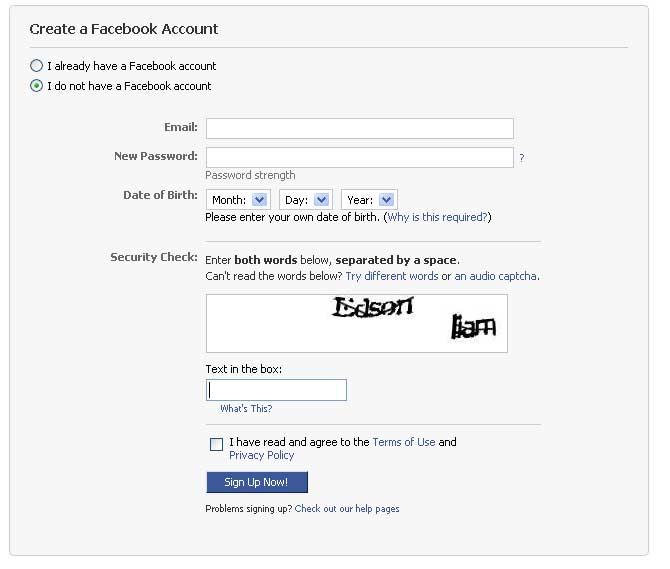Click the Sign Up Now! button
Image resolution: width=670 pixels, height=569 pixels.
click(257, 482)
